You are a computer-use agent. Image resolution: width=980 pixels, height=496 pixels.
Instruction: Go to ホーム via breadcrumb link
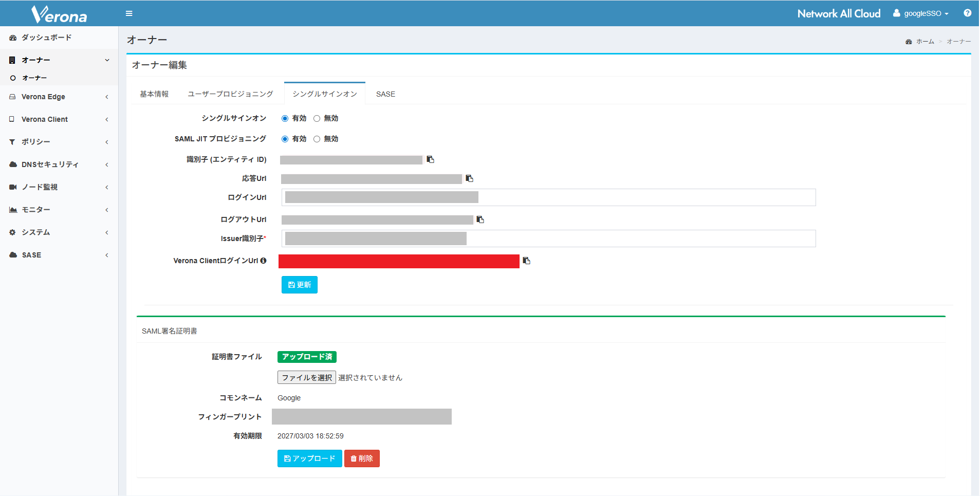(x=925, y=42)
